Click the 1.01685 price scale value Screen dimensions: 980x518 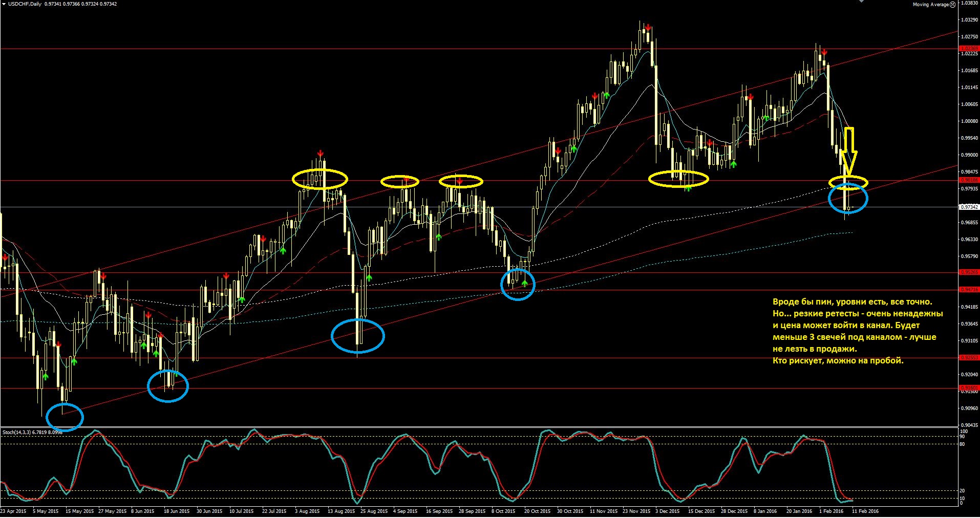click(969, 71)
